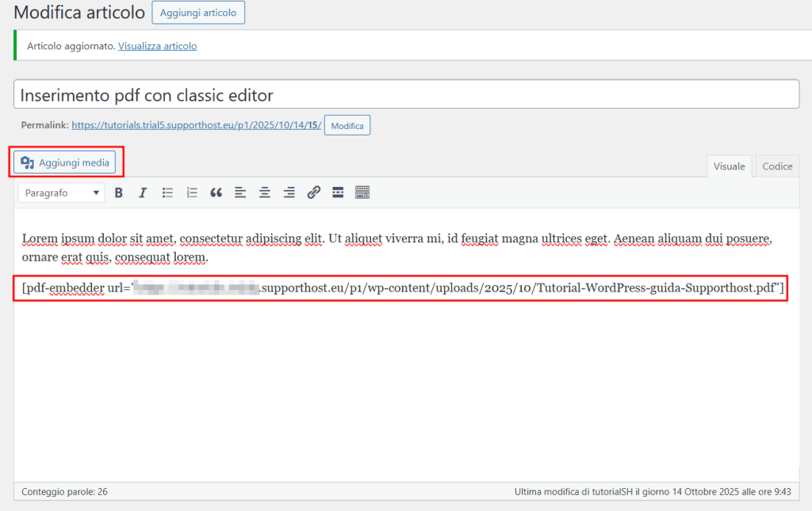
Task: Click the Aggiungi media button
Action: 64,162
